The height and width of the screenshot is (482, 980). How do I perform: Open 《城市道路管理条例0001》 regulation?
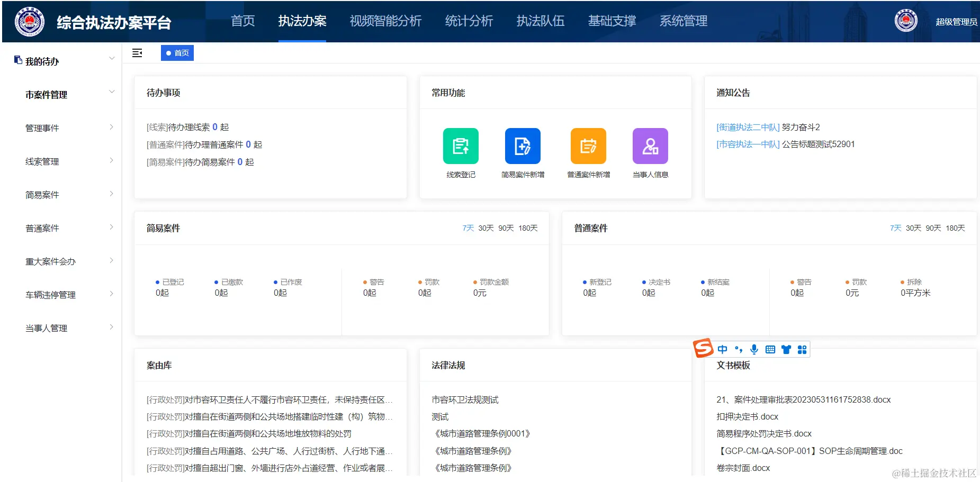coord(481,433)
